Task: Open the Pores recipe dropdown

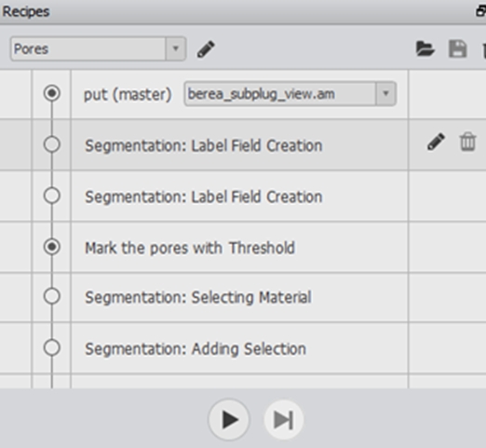Action: [98, 48]
